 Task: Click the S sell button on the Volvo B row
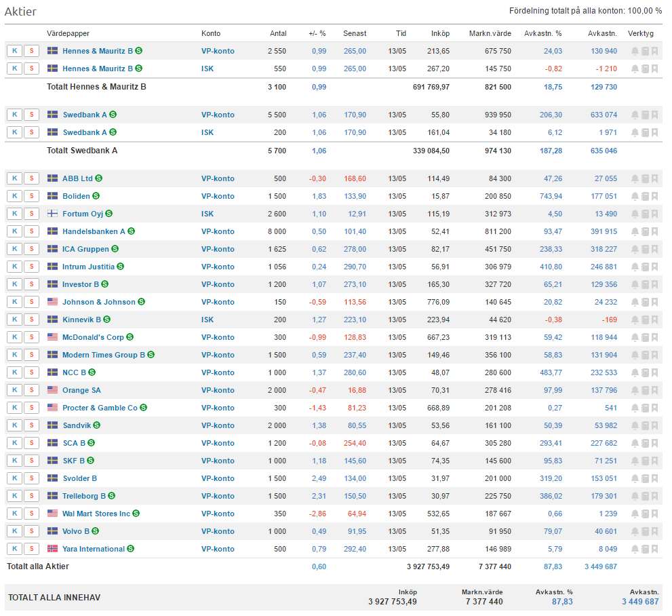tap(32, 531)
